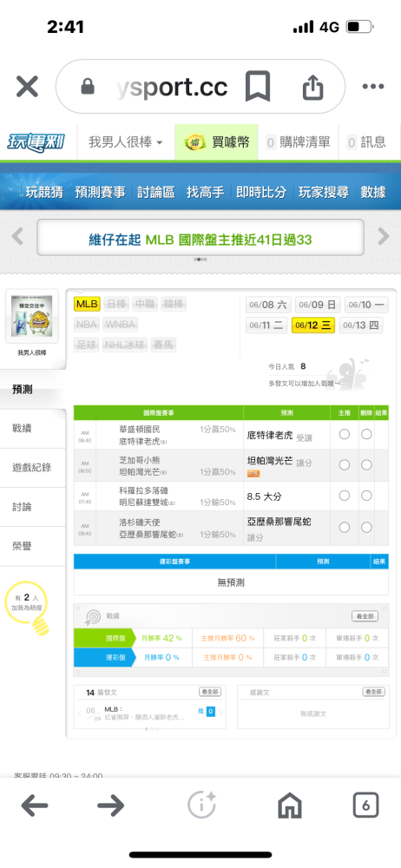
Task: Tap 看全部 in the 發文 panel
Action: 210,692
